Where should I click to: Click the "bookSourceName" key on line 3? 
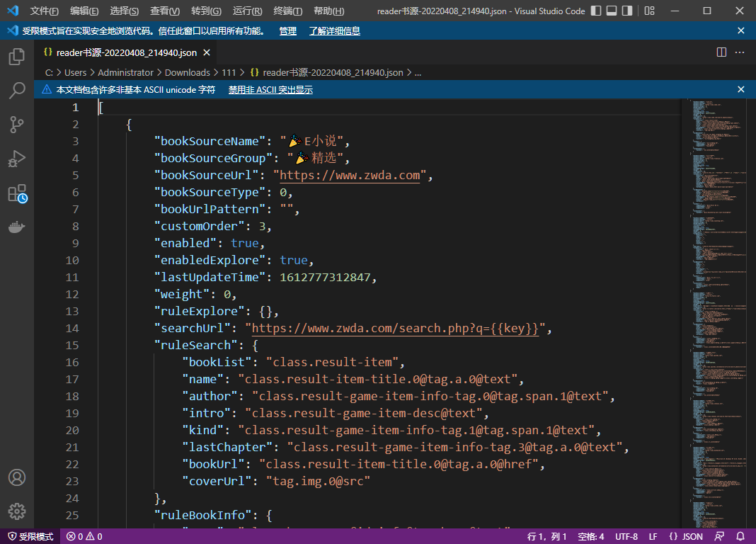210,141
